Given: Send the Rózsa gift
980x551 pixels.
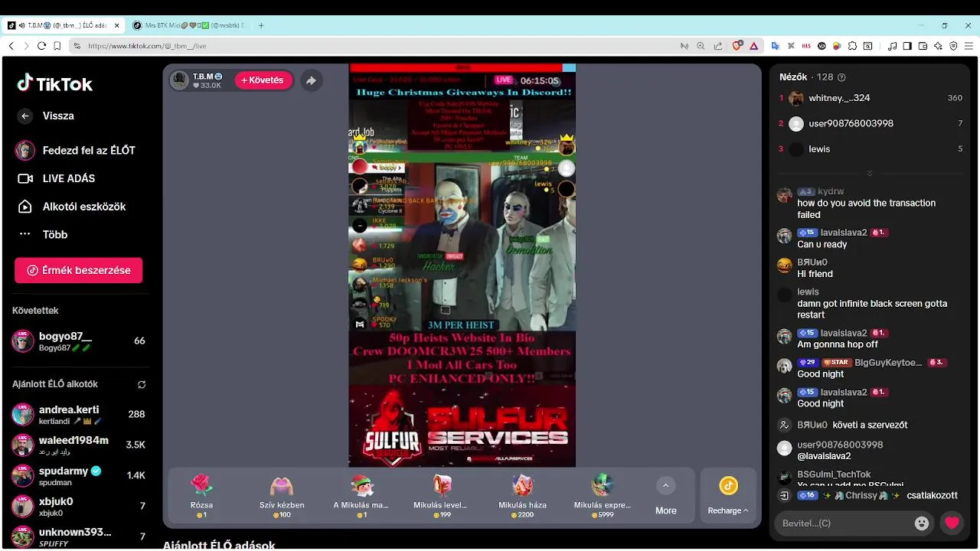Looking at the screenshot, I should tap(201, 496).
